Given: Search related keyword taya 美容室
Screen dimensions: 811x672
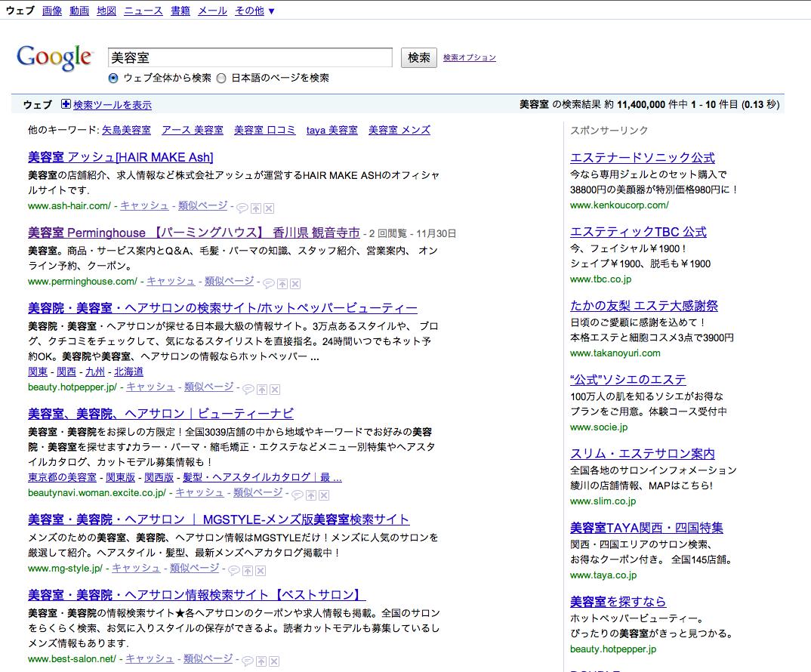Looking at the screenshot, I should click(x=332, y=130).
